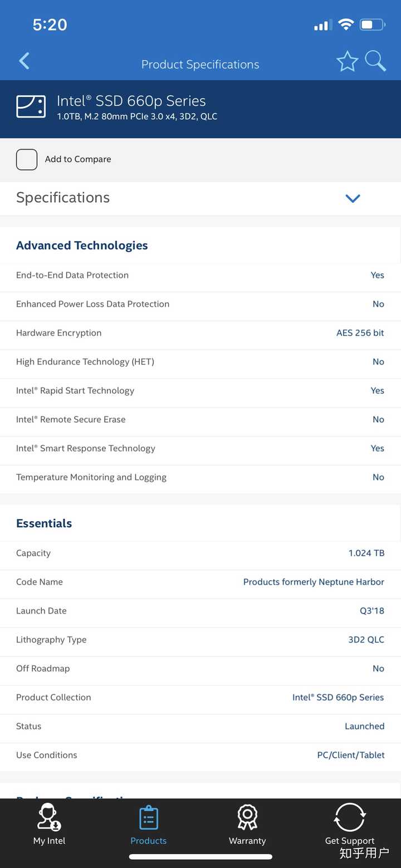This screenshot has height=868, width=401.
Task: Tap the back arrow icon
Action: click(x=25, y=61)
